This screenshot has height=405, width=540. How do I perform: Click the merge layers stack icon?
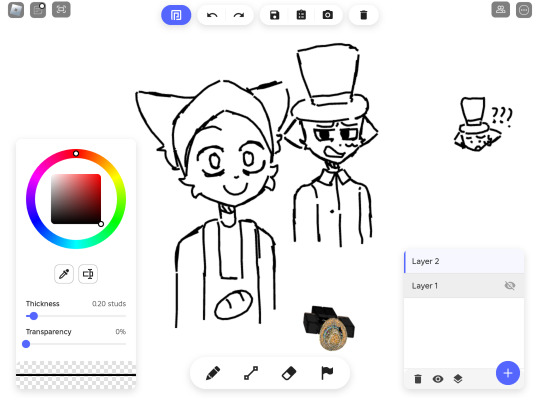point(458,379)
